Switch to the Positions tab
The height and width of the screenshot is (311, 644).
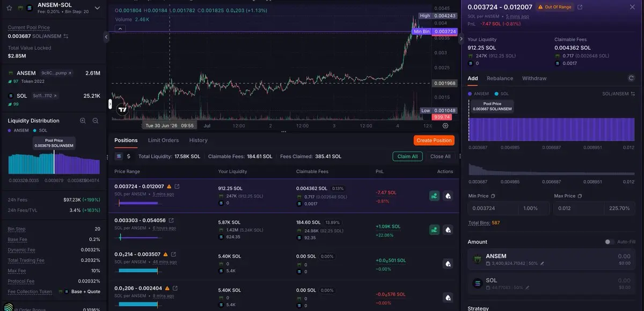[126, 140]
